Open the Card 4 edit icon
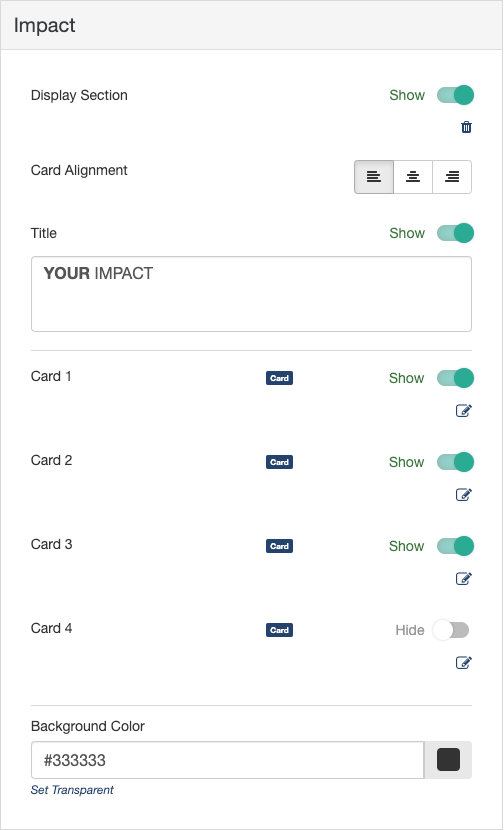This screenshot has width=504, height=830. coord(464,662)
